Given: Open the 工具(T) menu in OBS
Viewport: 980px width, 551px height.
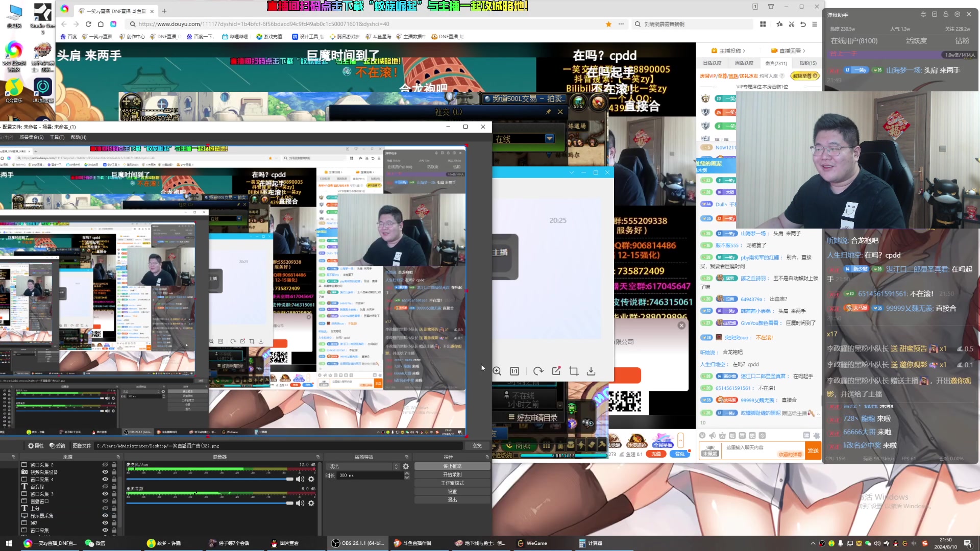Looking at the screenshot, I should click(57, 137).
